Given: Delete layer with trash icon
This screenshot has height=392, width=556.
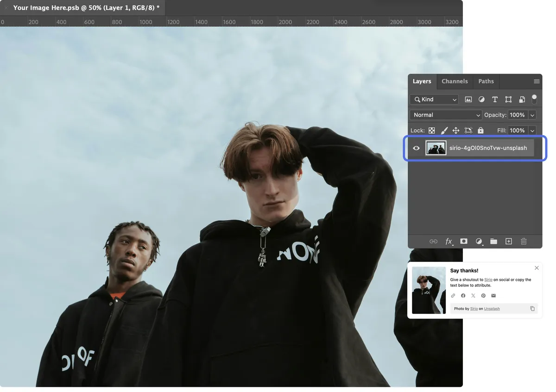Looking at the screenshot, I should click(x=524, y=242).
